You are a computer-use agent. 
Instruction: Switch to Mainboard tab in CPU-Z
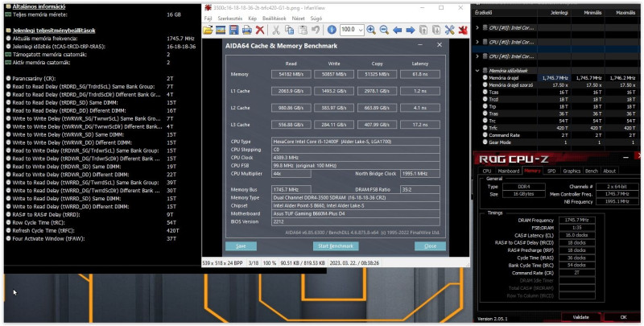coord(508,171)
